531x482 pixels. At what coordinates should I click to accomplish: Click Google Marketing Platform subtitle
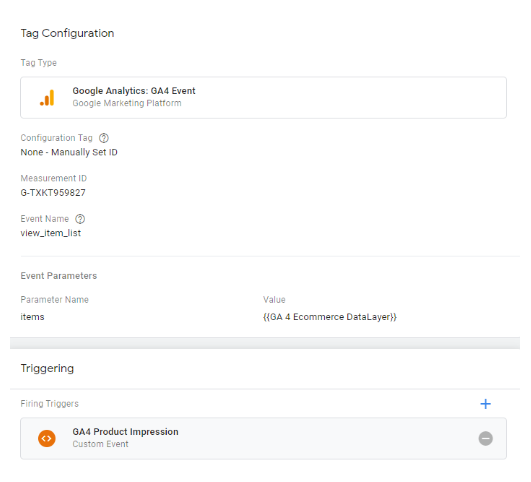tap(127, 103)
